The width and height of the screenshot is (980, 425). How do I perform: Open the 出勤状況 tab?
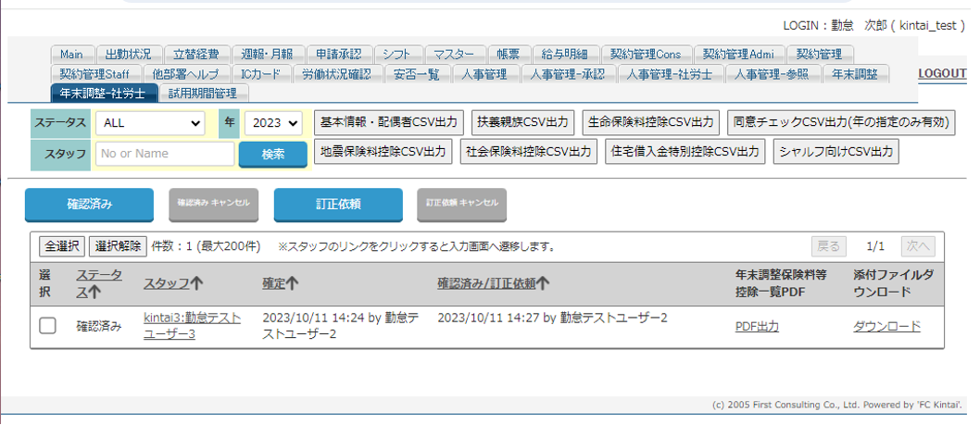tap(129, 55)
